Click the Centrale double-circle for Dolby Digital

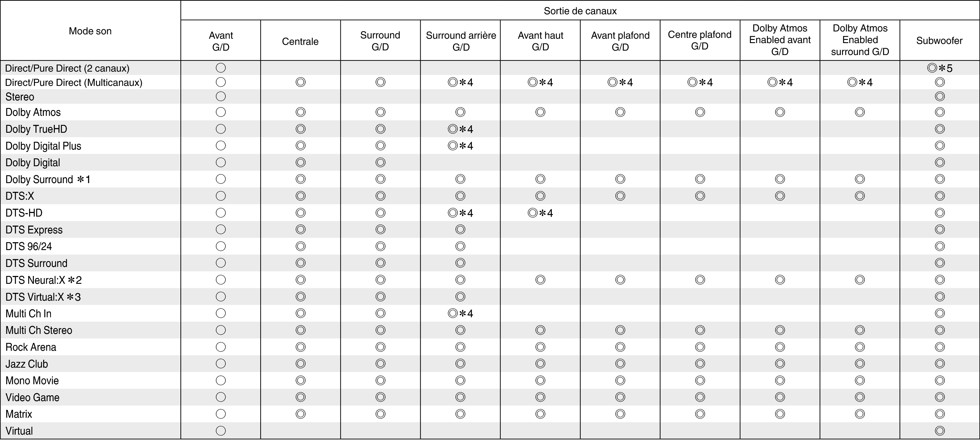[x=301, y=162]
